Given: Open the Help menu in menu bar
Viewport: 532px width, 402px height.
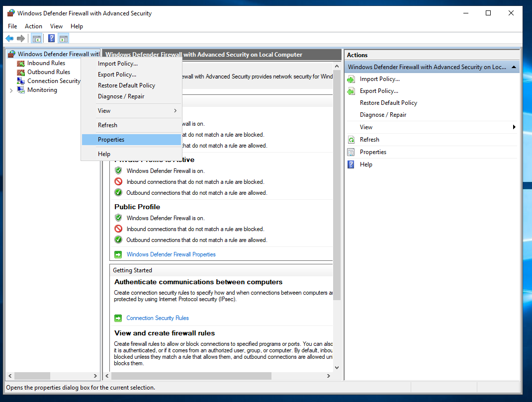Looking at the screenshot, I should [77, 26].
